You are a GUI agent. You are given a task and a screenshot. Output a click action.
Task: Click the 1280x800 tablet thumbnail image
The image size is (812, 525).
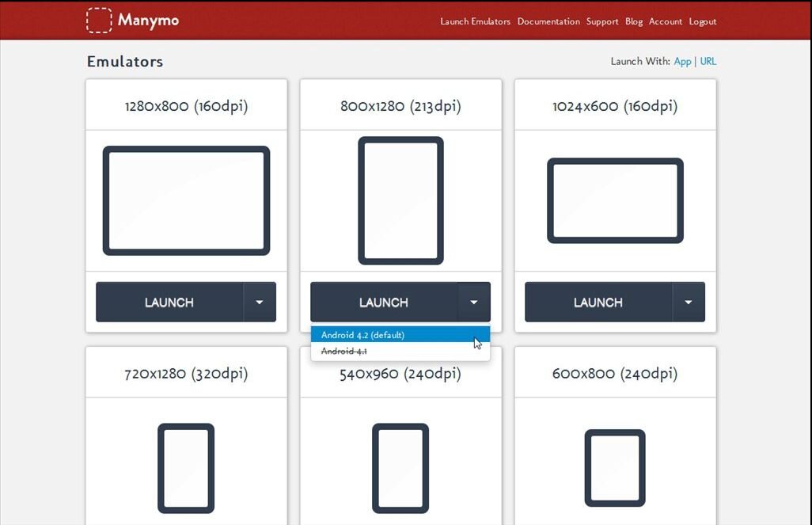click(185, 200)
